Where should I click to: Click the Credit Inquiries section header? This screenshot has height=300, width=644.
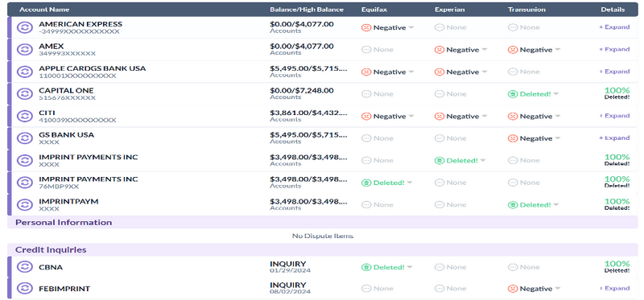[x=323, y=249]
